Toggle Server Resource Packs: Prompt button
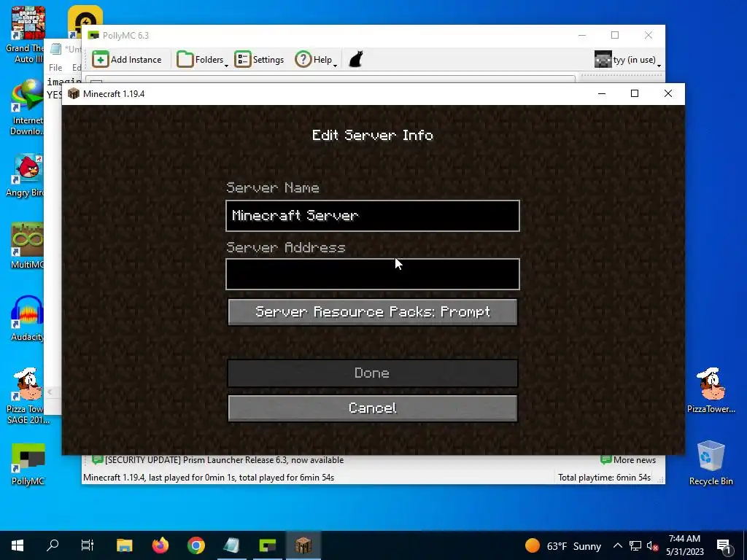This screenshot has width=747, height=560. (x=373, y=312)
